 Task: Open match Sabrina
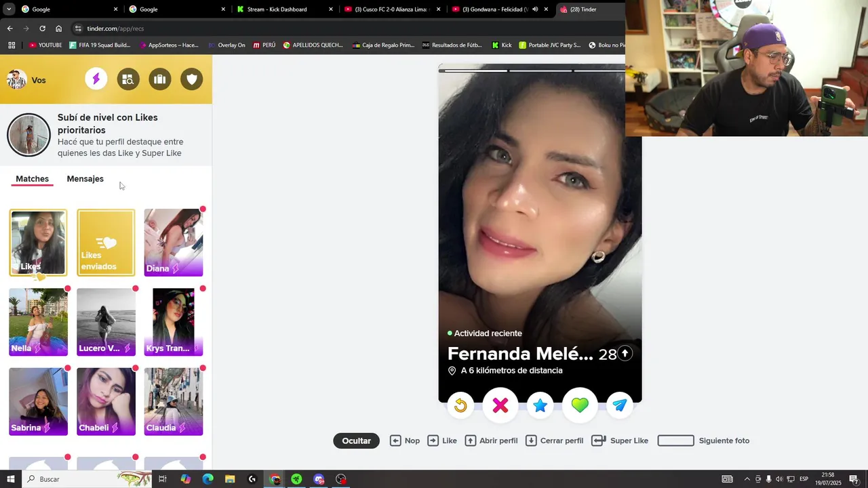click(x=38, y=401)
